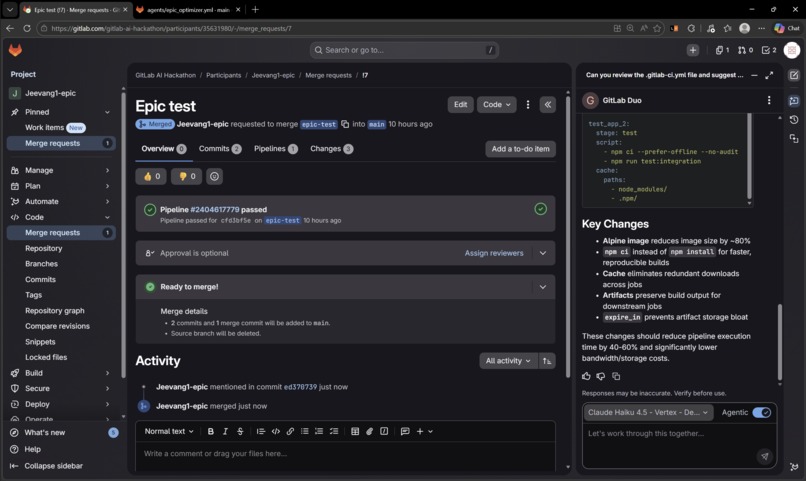Open the All activity filter dropdown

508,361
